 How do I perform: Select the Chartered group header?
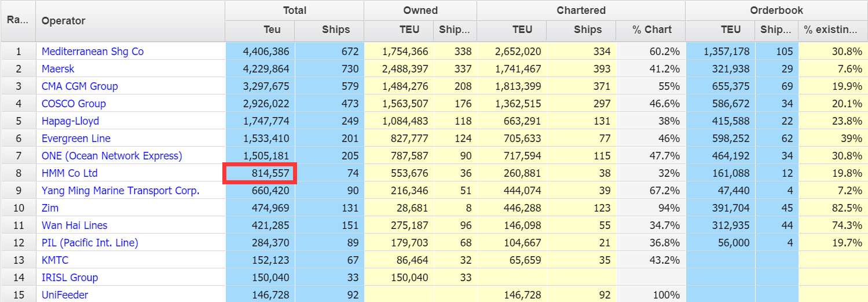click(x=581, y=10)
